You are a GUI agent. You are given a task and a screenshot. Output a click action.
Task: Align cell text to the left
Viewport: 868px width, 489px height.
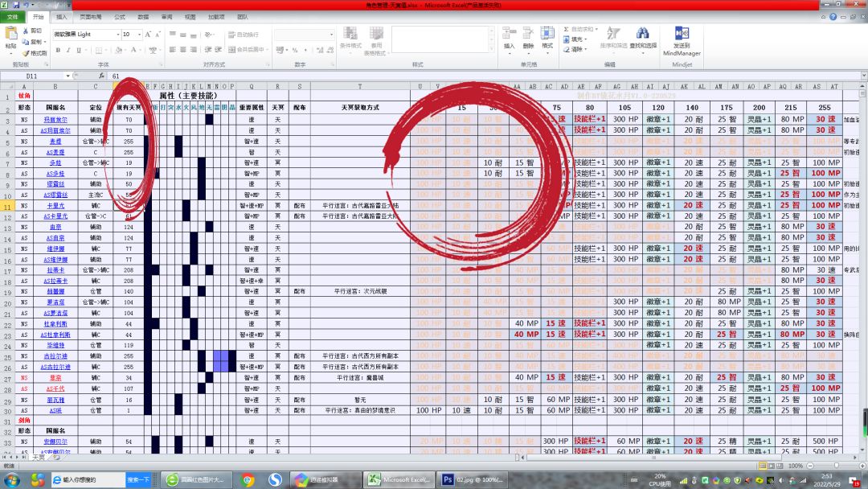[x=173, y=50]
